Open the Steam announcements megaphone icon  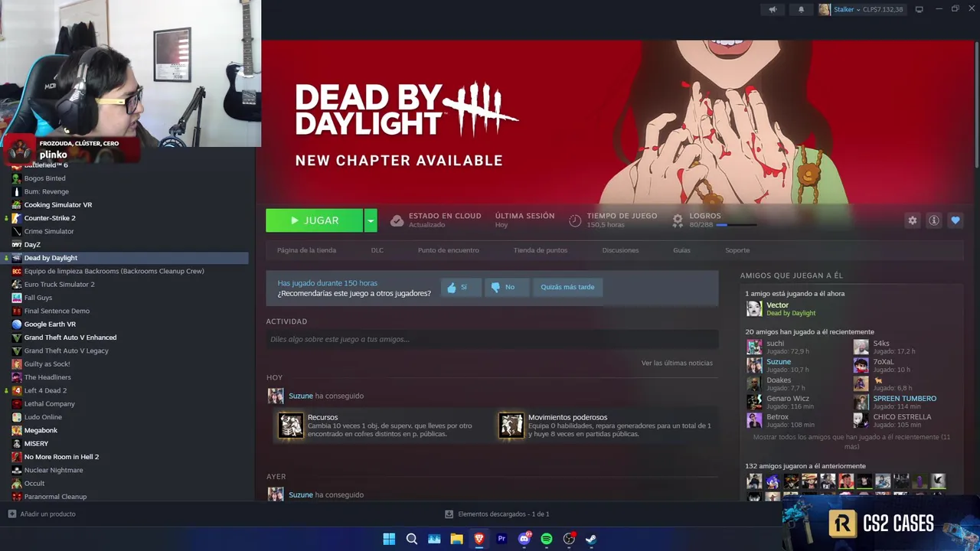773,9
